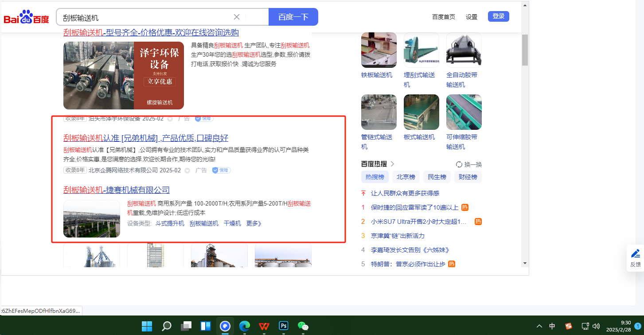Image resolution: width=644 pixels, height=335 pixels.
Task: Click the 保障 shield badge for 北京企腾
Action: tap(221, 170)
